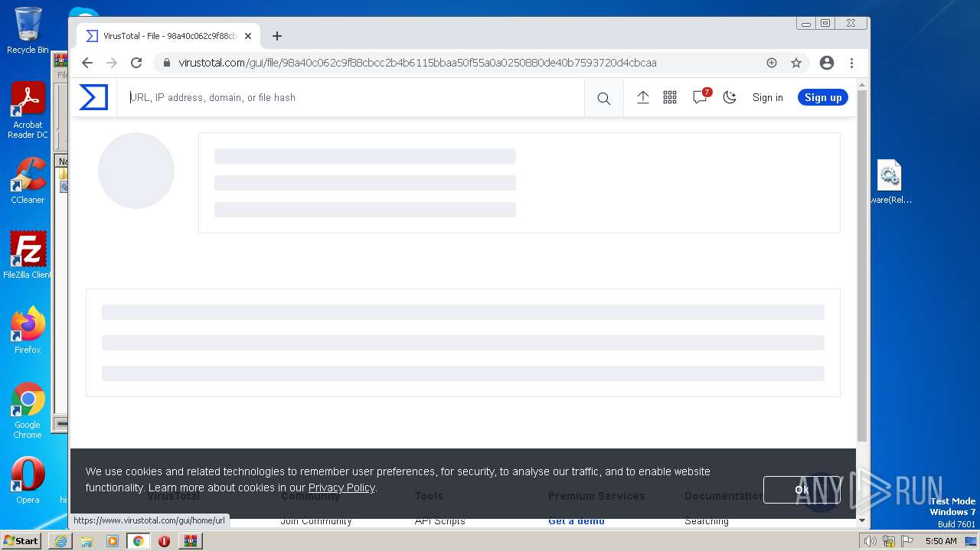This screenshot has height=551, width=980.
Task: Focus the URL, IP, domain search field
Action: pos(352,97)
